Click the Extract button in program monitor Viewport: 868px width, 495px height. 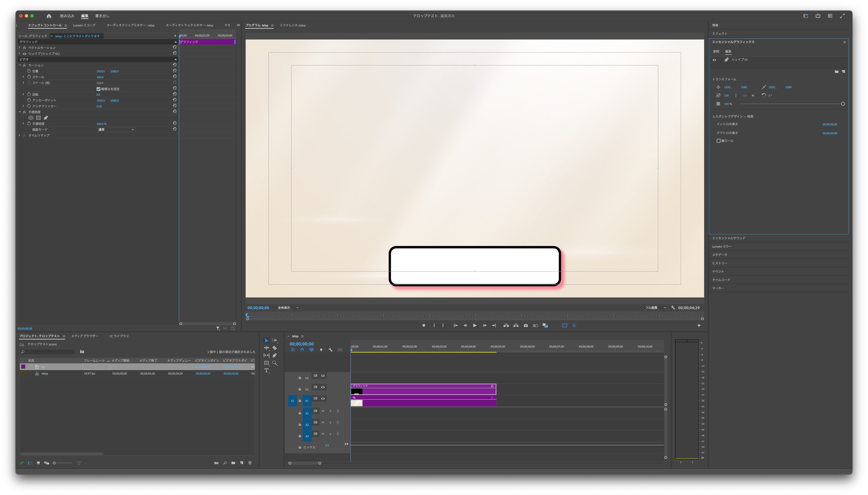click(x=516, y=325)
